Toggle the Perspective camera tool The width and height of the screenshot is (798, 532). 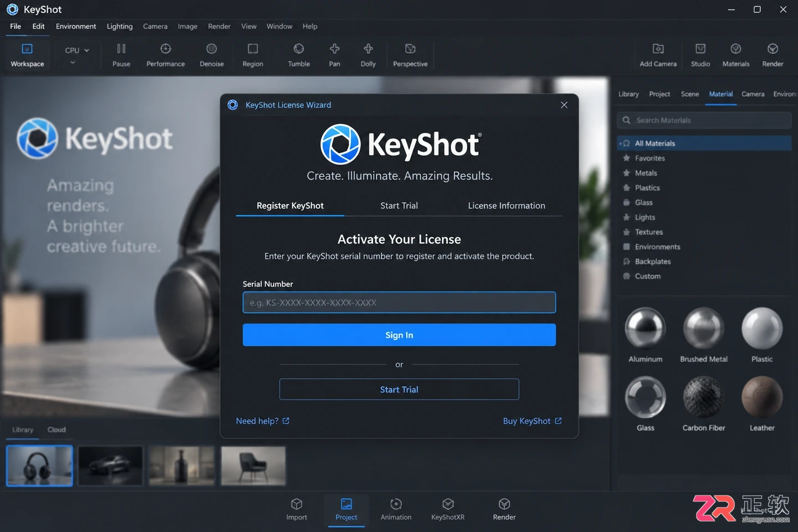click(x=410, y=49)
